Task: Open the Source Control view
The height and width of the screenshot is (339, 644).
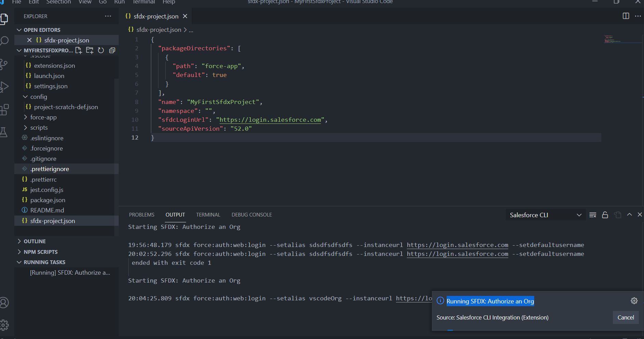Action: [4, 65]
